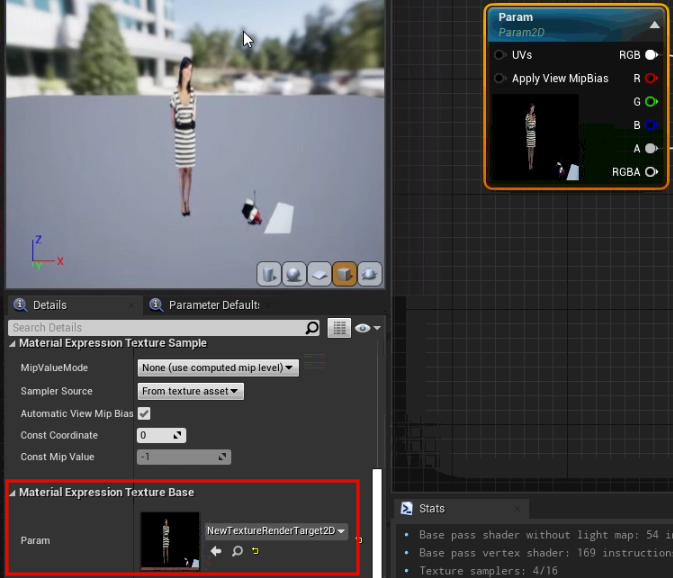The height and width of the screenshot is (578, 673).
Task: Click the Const Mip Value field
Action: pos(184,457)
